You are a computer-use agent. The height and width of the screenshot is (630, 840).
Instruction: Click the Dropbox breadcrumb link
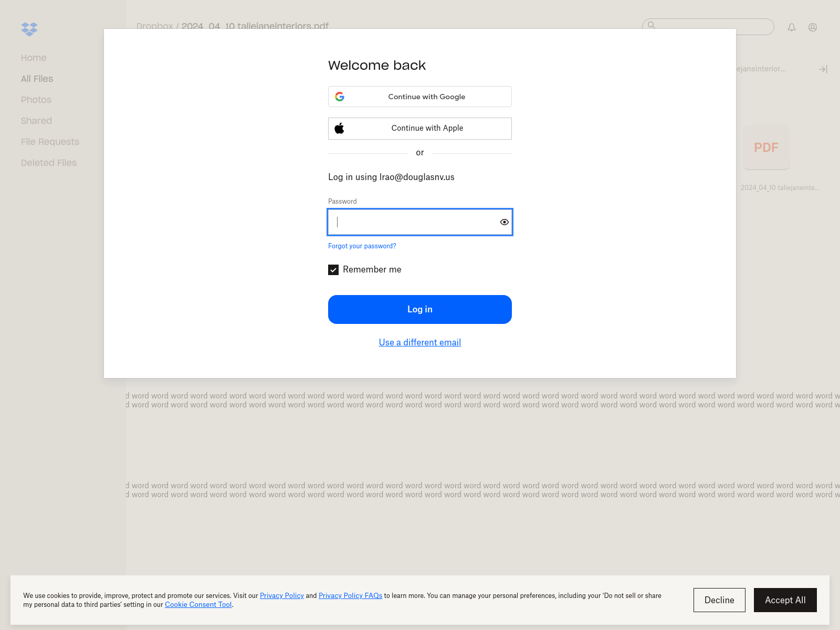(155, 25)
